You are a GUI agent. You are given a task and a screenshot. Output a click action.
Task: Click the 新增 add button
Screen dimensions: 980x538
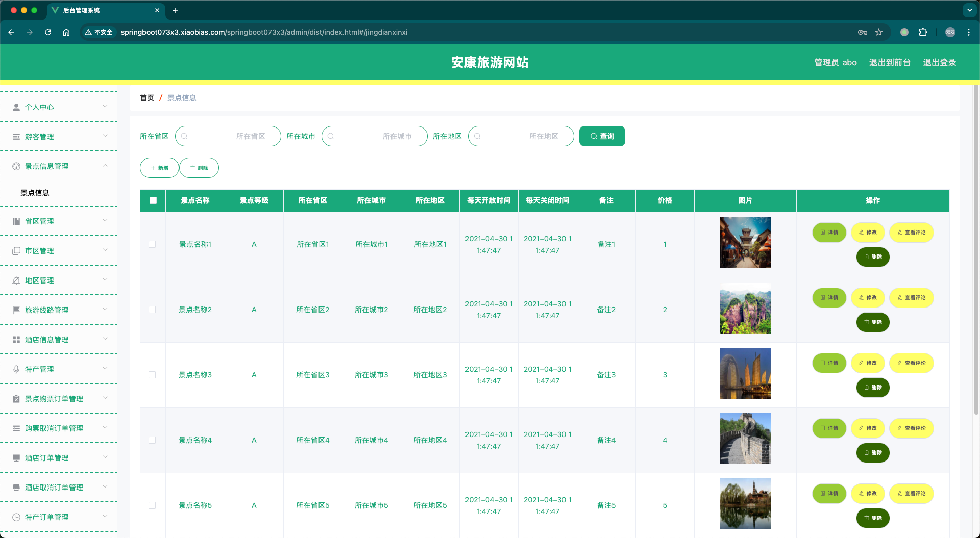pos(159,168)
